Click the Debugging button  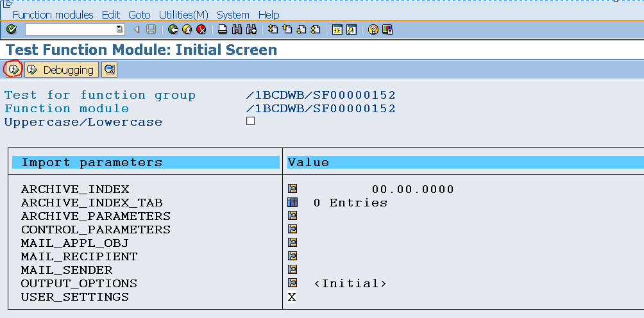tap(62, 70)
